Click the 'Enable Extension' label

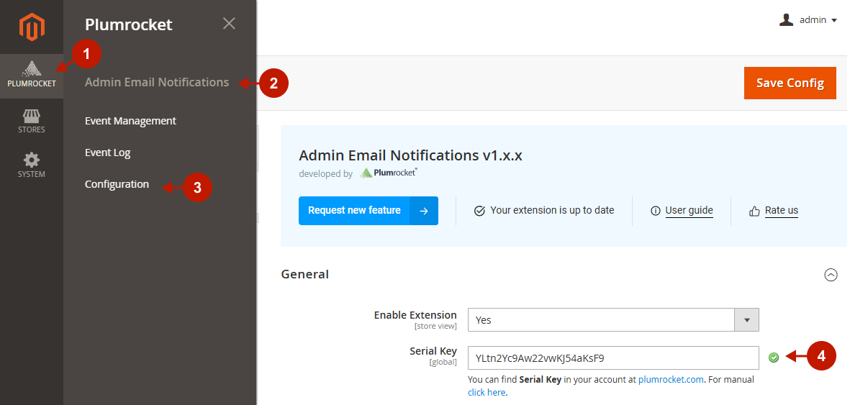click(x=415, y=315)
